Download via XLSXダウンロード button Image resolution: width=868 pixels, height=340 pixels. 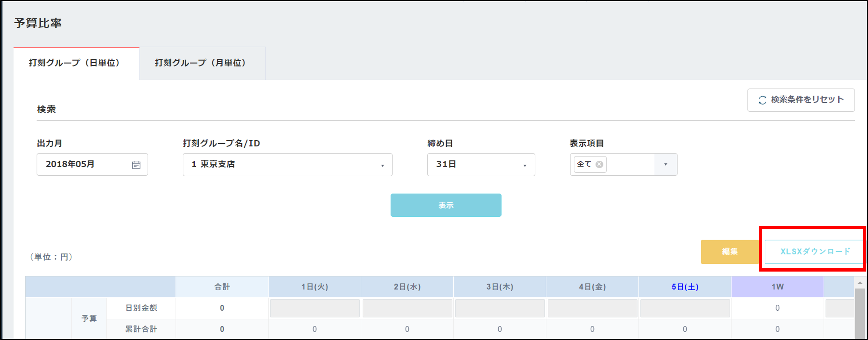[815, 252]
